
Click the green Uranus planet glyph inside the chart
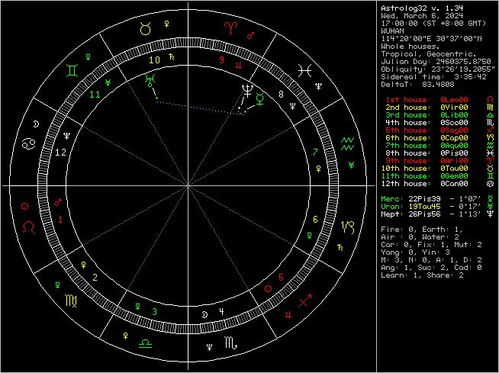[x=150, y=80]
